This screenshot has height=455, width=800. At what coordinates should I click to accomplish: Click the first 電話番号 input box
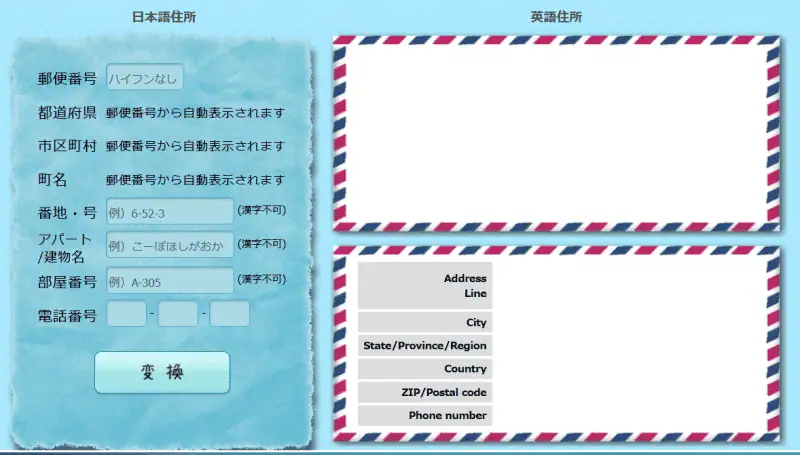pos(127,314)
